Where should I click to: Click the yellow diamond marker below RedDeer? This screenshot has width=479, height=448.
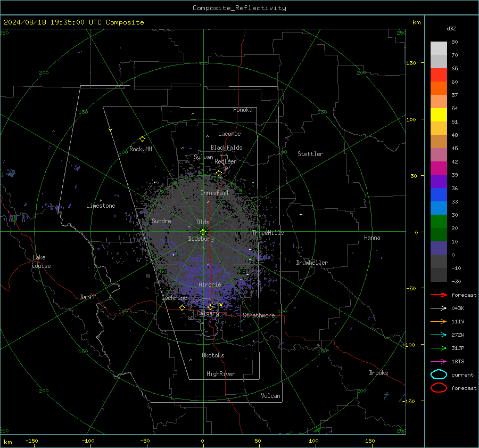(x=219, y=173)
